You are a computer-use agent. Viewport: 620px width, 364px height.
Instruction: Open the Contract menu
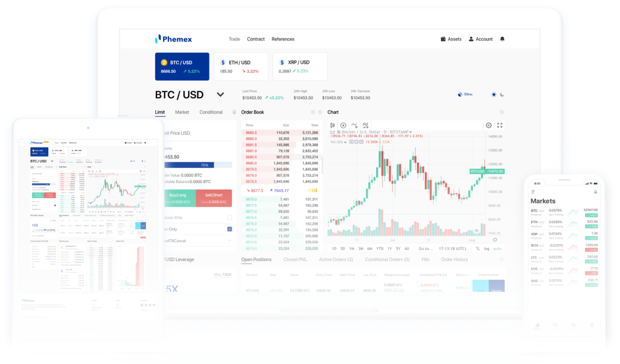point(256,39)
